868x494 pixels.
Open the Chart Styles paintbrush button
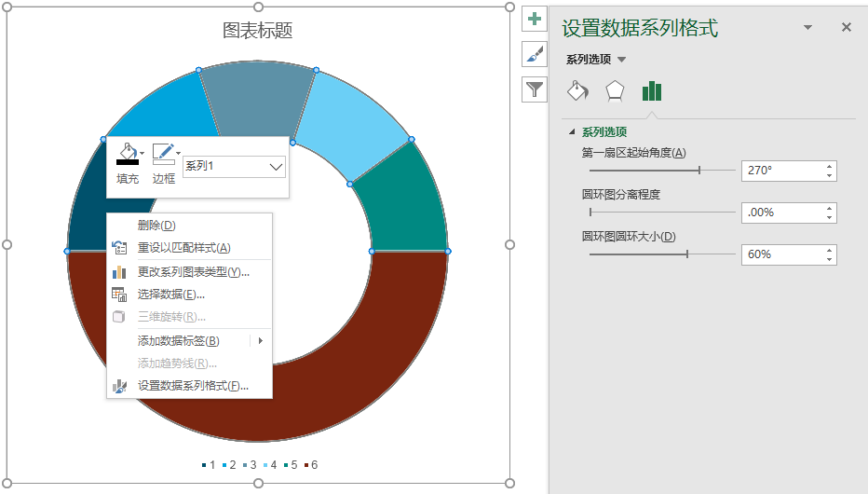click(535, 54)
